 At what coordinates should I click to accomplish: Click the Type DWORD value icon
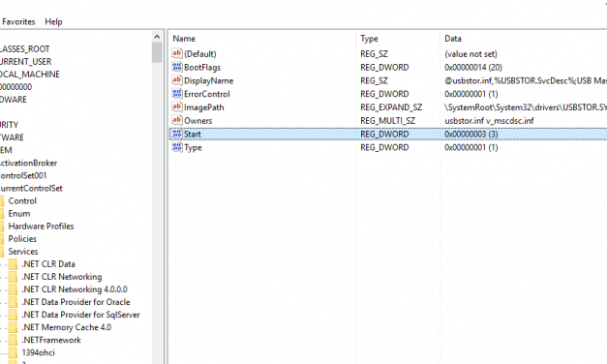pyautogui.click(x=177, y=147)
